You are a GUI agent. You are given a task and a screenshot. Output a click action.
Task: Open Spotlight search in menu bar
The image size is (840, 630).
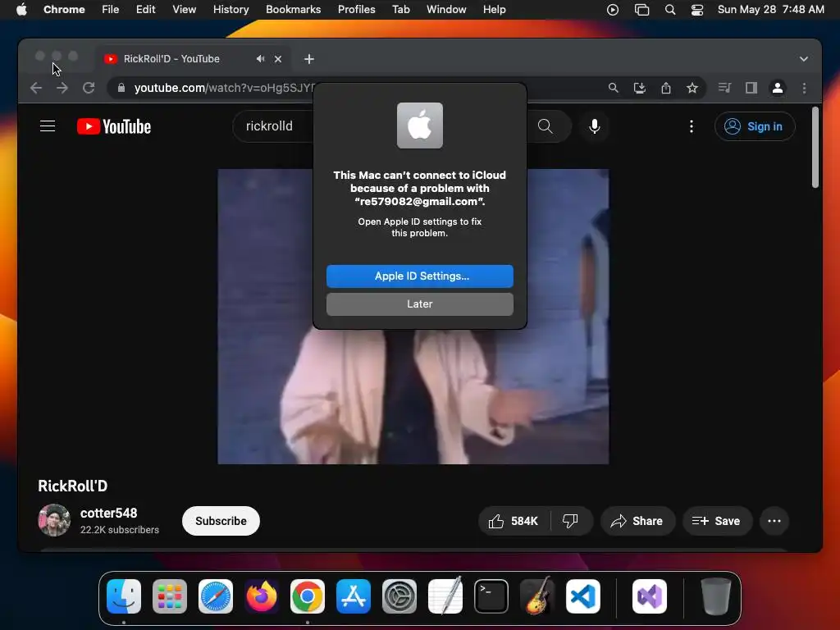coord(669,10)
